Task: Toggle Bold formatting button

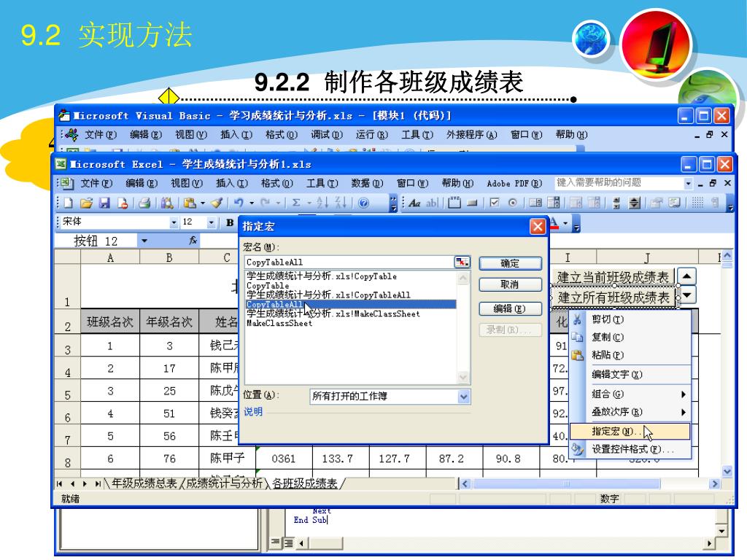Action: [230, 222]
